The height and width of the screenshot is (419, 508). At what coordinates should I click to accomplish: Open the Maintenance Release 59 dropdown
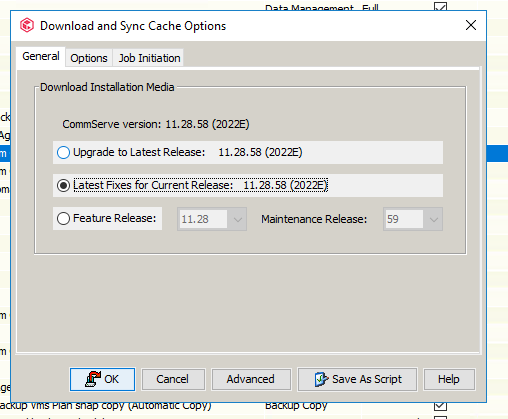[413, 219]
